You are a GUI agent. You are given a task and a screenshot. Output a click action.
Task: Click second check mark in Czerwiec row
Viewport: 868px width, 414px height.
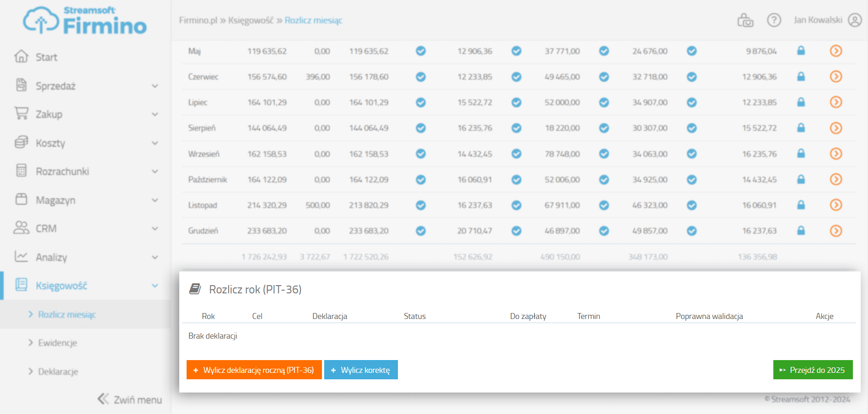[516, 77]
